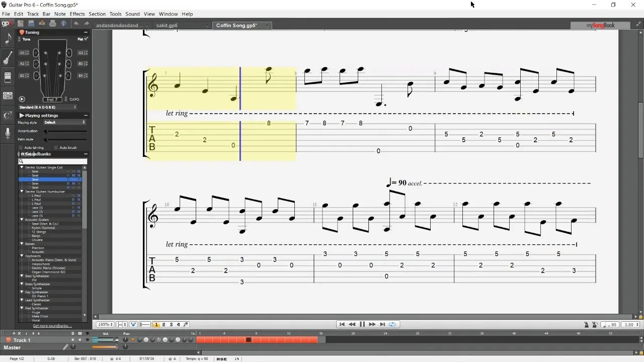
Task: Enable multi-voice editing button
Action: click(186, 325)
